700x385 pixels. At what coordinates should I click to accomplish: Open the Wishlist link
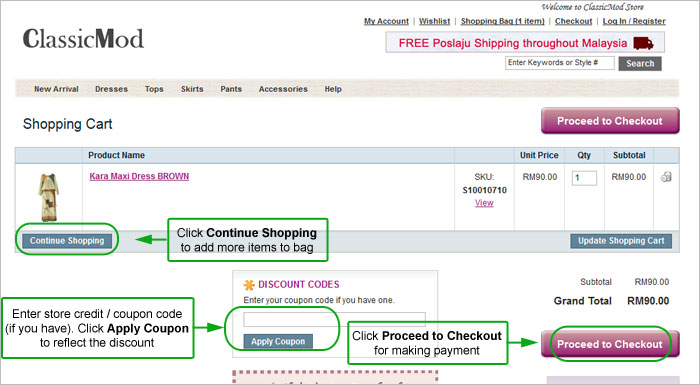coord(434,21)
